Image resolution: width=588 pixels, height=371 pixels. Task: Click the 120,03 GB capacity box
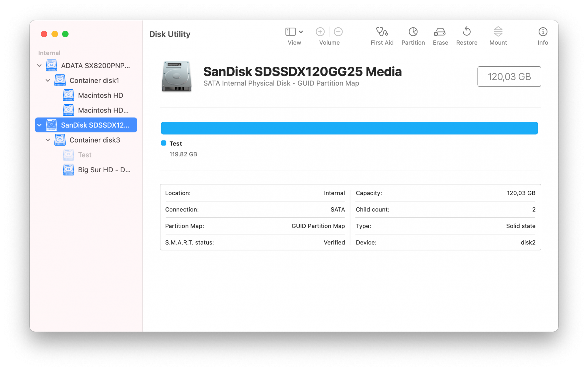(x=509, y=77)
